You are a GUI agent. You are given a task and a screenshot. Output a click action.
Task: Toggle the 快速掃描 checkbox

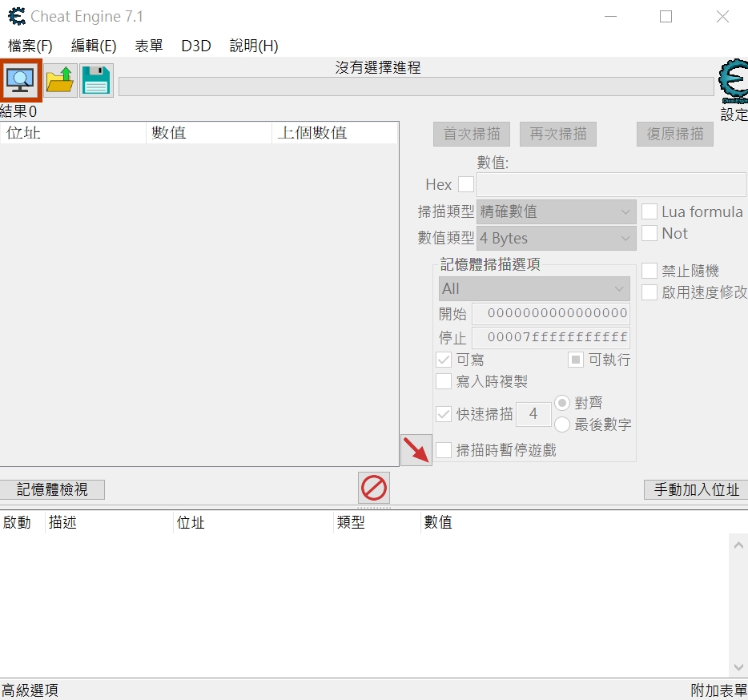point(444,414)
